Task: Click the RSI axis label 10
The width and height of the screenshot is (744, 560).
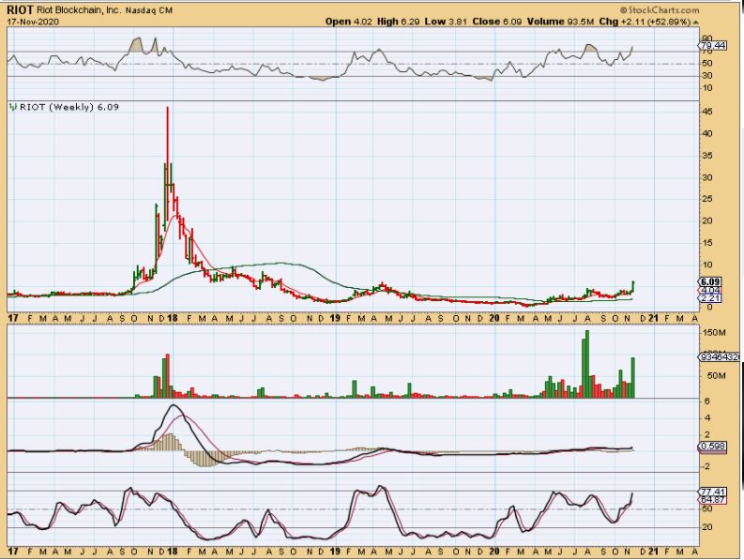Action: click(707, 88)
